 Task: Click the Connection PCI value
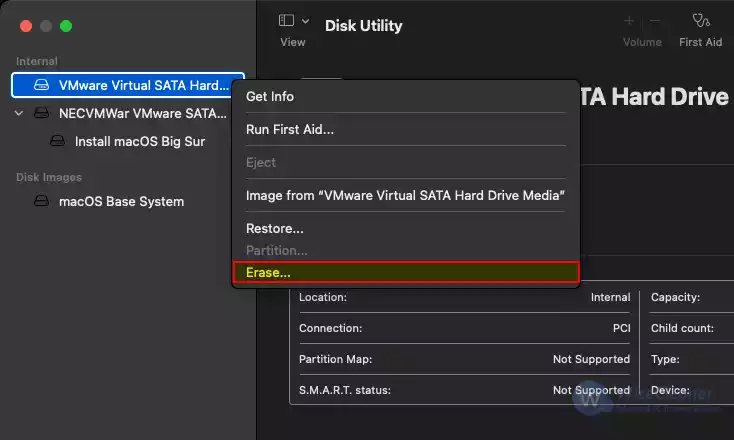[621, 328]
